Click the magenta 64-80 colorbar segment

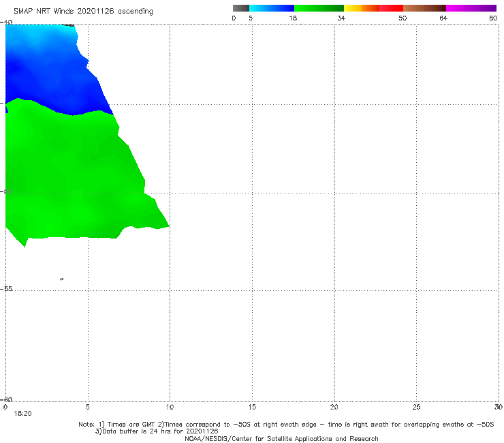tap(471, 8)
